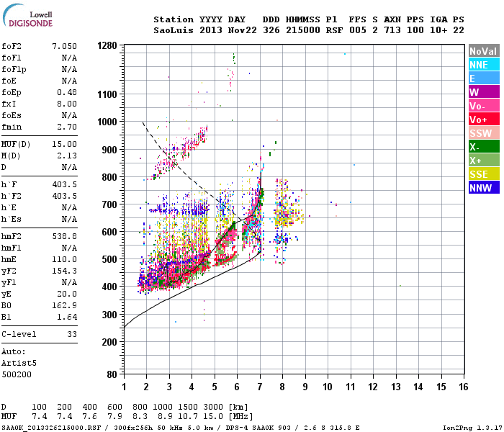Click the SaoLuis station name

pyautogui.click(x=174, y=30)
